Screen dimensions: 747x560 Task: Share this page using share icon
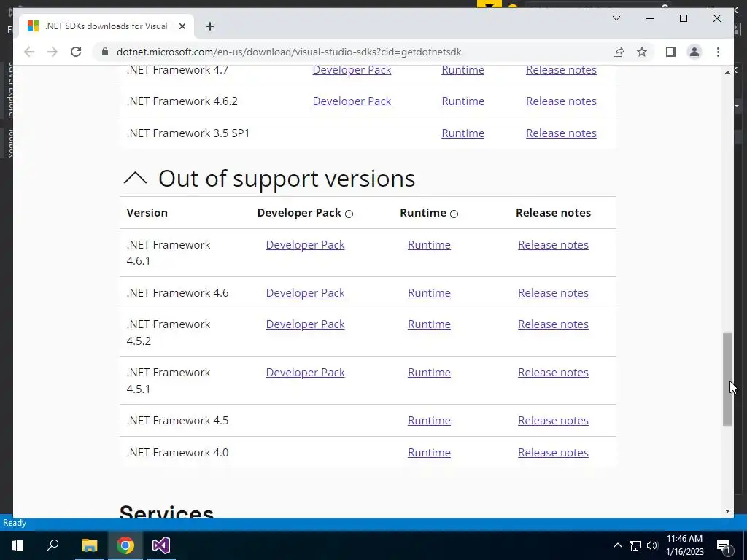(619, 52)
